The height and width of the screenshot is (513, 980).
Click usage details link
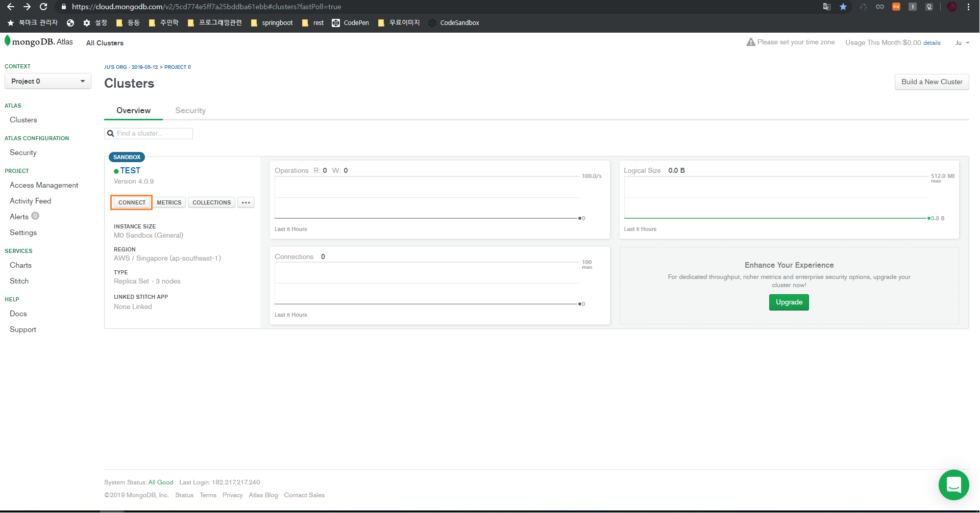click(932, 43)
